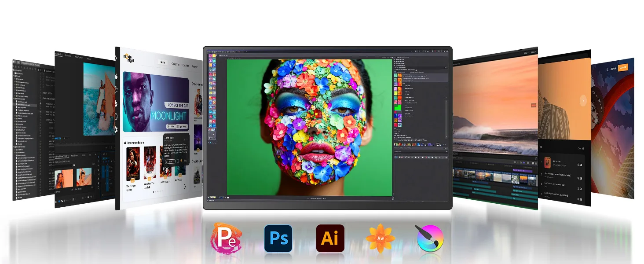The width and height of the screenshot is (644, 264).
Task: Click See All above the track list
Action: 581,148
